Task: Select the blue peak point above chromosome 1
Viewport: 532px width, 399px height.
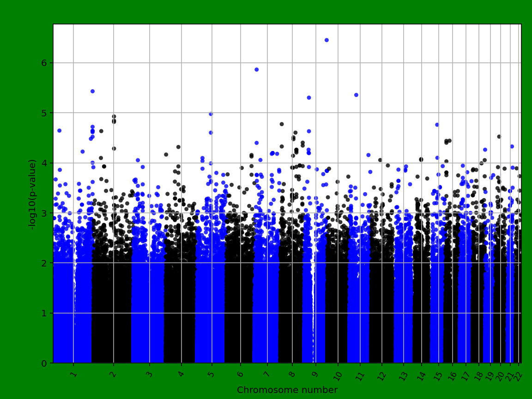Action: pos(93,91)
